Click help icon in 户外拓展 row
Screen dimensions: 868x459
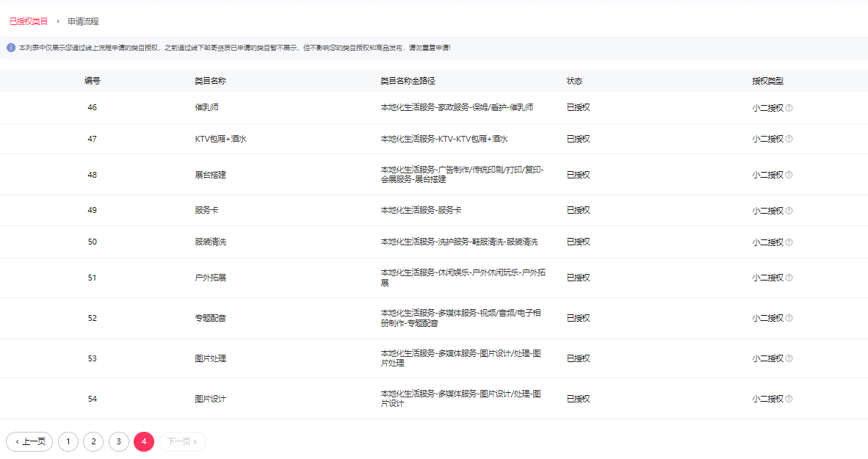pyautogui.click(x=789, y=278)
